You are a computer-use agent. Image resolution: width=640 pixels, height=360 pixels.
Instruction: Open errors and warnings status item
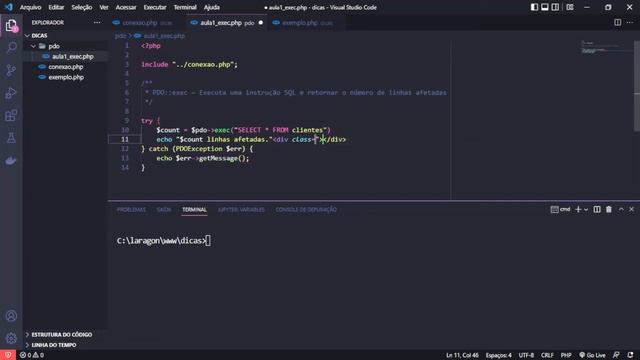click(31, 355)
